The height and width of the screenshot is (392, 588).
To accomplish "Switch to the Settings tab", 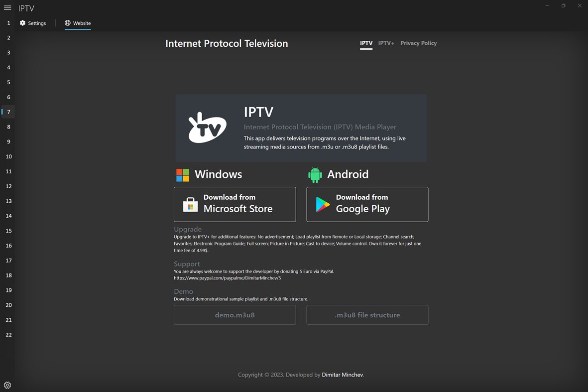I will click(x=33, y=23).
